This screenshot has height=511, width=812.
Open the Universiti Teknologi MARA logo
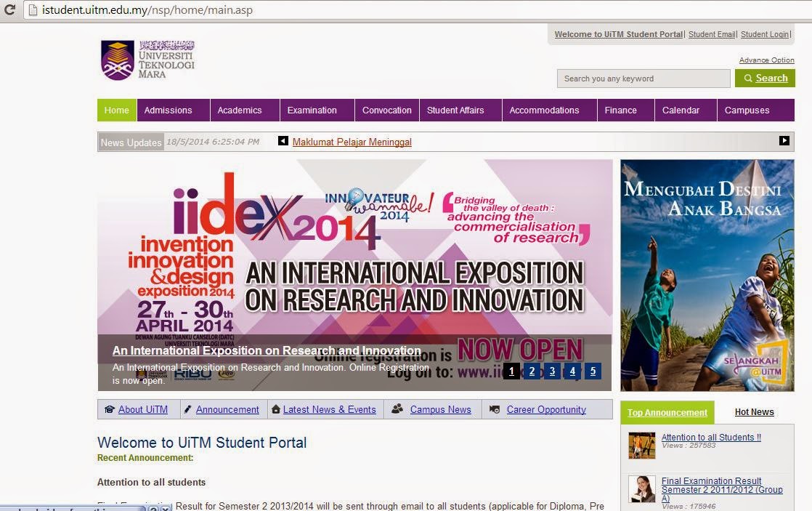pos(147,60)
